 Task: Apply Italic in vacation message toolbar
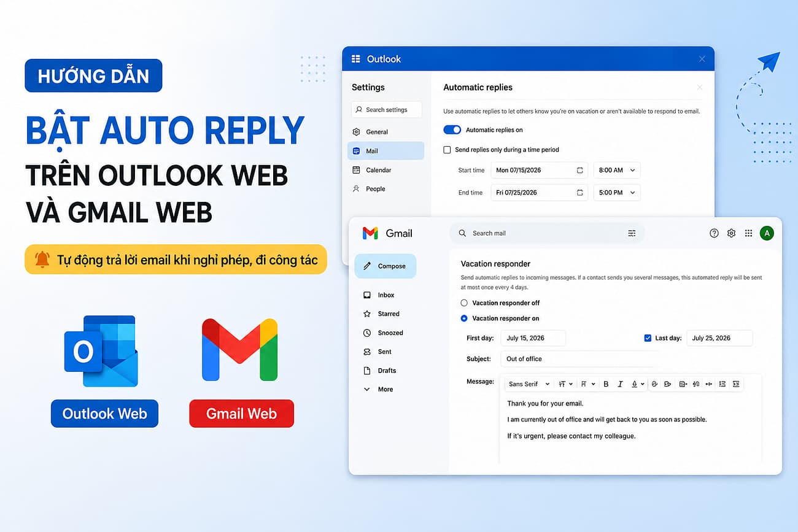[x=620, y=384]
